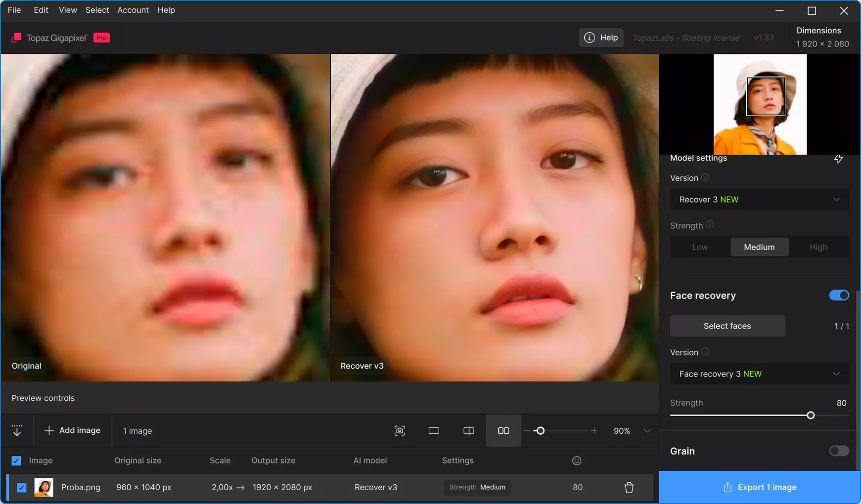The height and width of the screenshot is (504, 861).
Task: Uncheck the Proba.png row checkbox
Action: pos(21,487)
